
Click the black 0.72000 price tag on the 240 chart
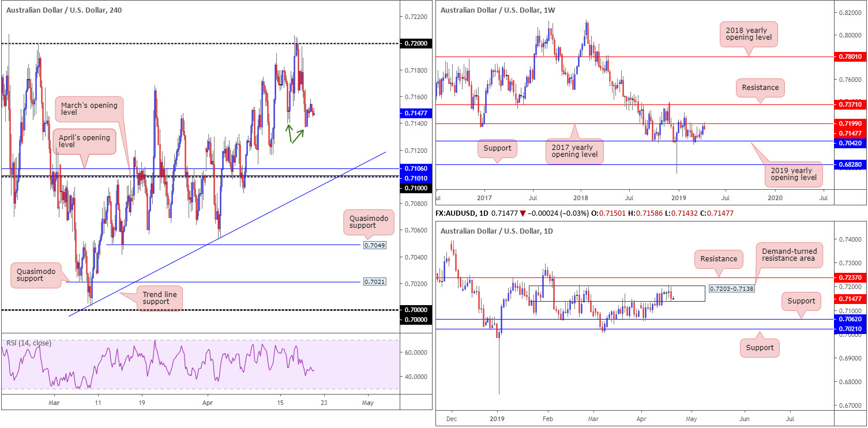[415, 44]
